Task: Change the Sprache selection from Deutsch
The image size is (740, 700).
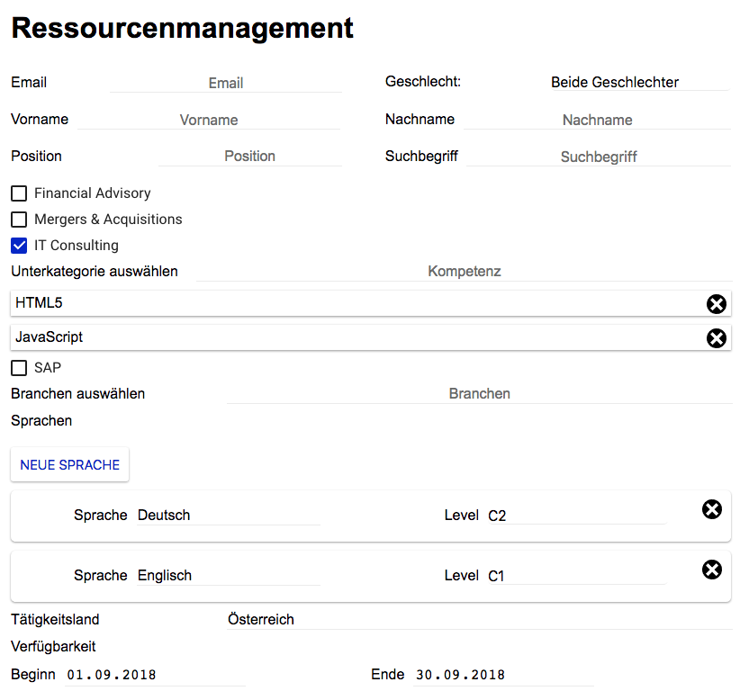Action: pos(228,516)
